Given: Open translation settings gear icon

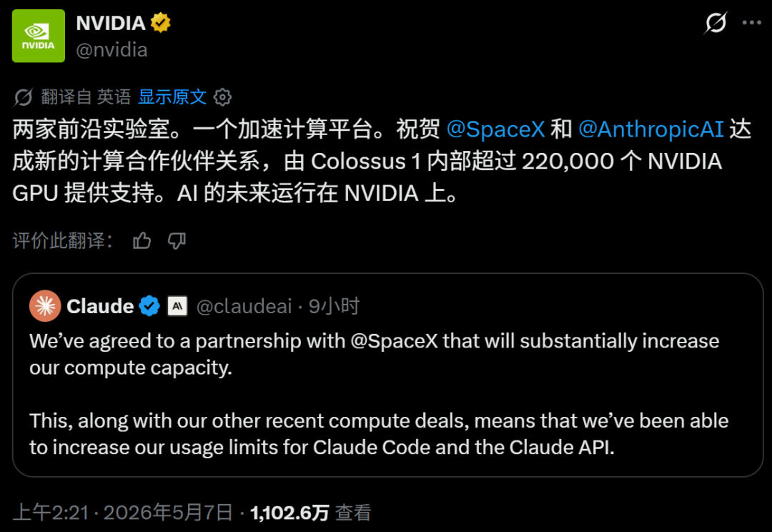Looking at the screenshot, I should pyautogui.click(x=222, y=97).
